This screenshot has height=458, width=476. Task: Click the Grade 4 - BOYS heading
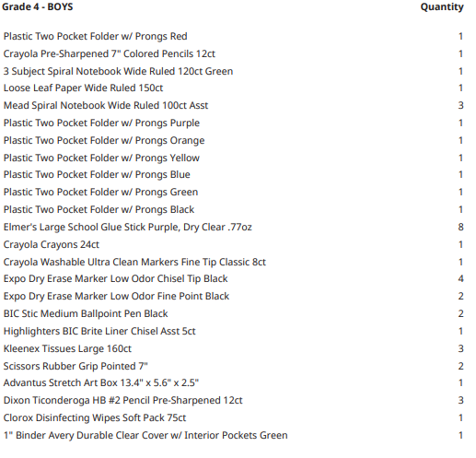point(38,6)
